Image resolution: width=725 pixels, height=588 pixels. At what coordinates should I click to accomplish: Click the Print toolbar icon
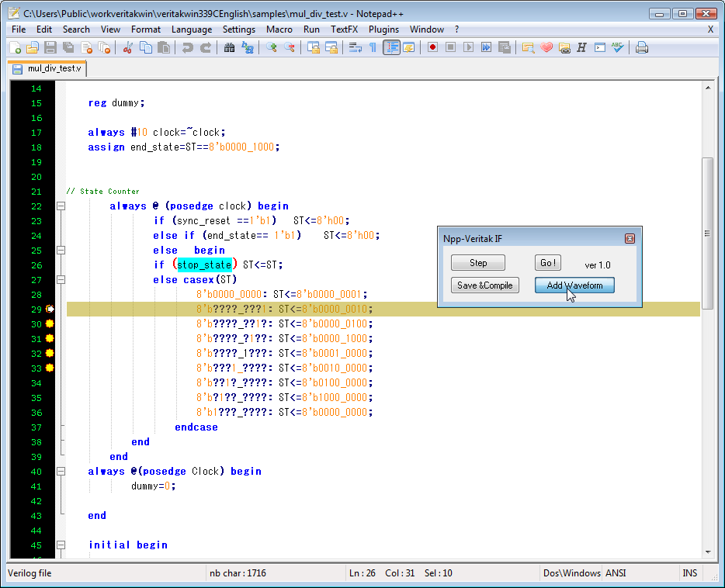click(x=642, y=47)
